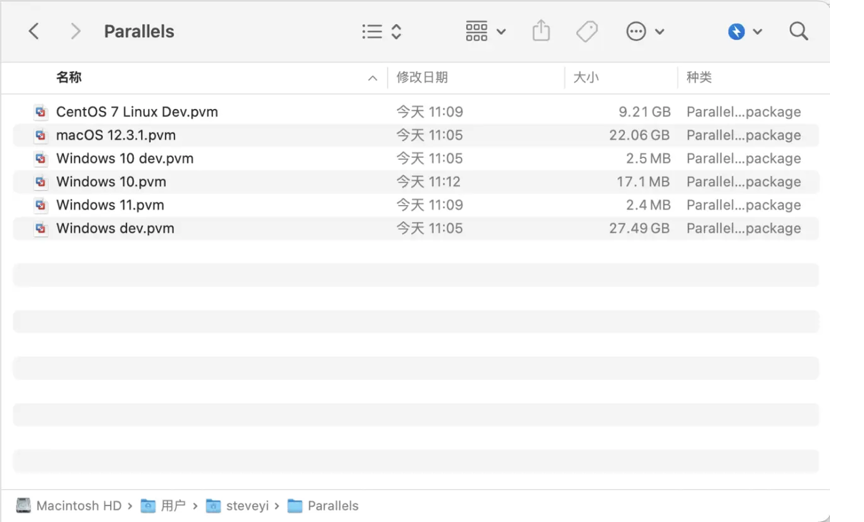Sort by the 种类 column header
Image resolution: width=864 pixels, height=522 pixels.
[x=699, y=77]
